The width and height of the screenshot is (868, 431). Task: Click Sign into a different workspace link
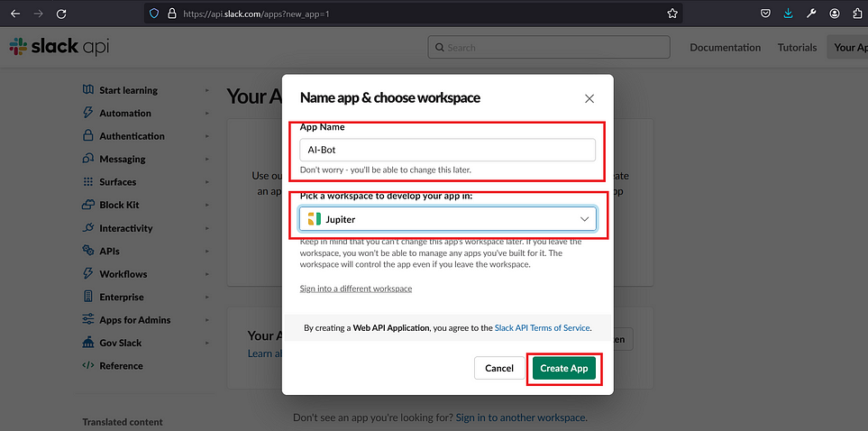(x=356, y=289)
